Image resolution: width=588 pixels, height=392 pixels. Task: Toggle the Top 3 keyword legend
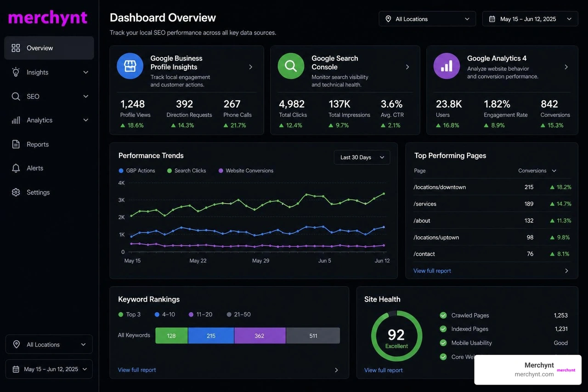(130, 314)
